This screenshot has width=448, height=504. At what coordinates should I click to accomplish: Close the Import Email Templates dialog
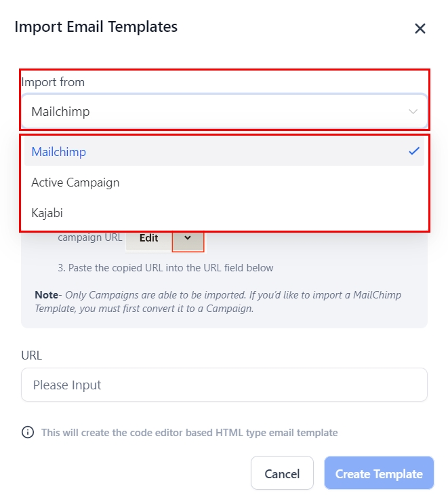coord(420,28)
